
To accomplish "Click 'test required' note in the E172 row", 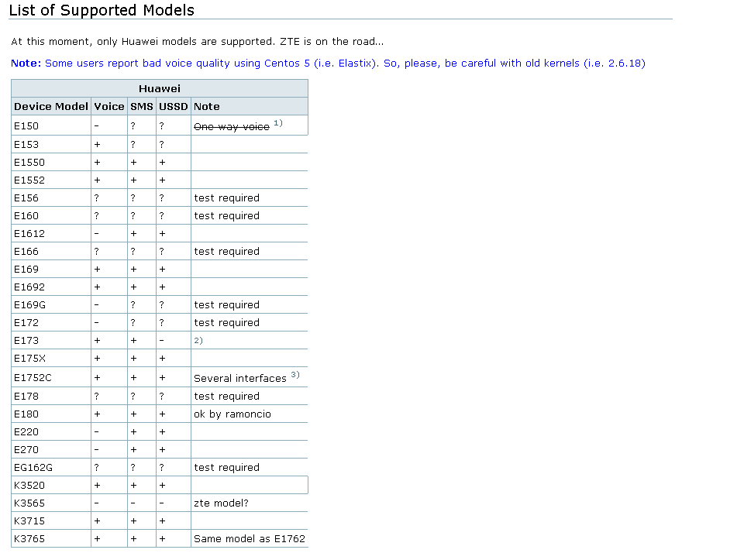I will click(227, 322).
